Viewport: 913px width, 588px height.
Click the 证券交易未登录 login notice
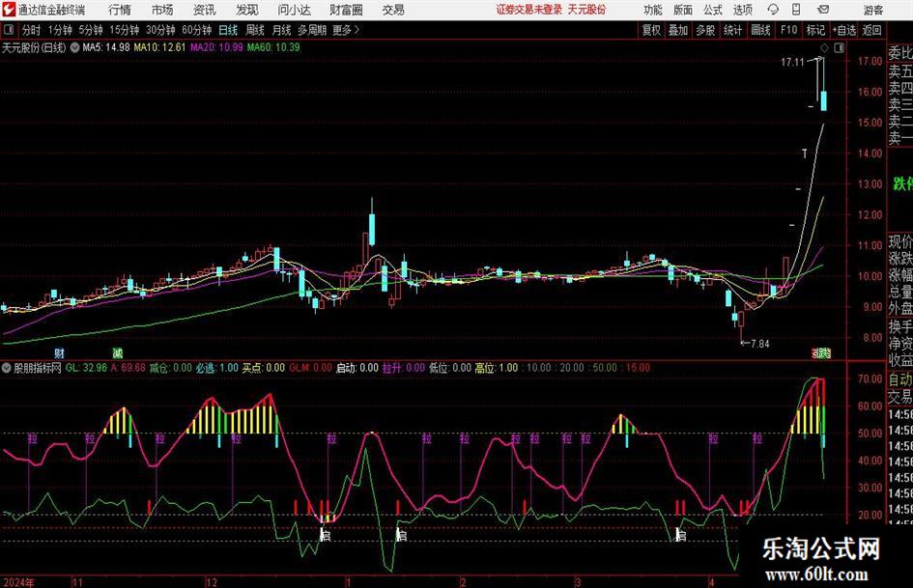(x=529, y=10)
